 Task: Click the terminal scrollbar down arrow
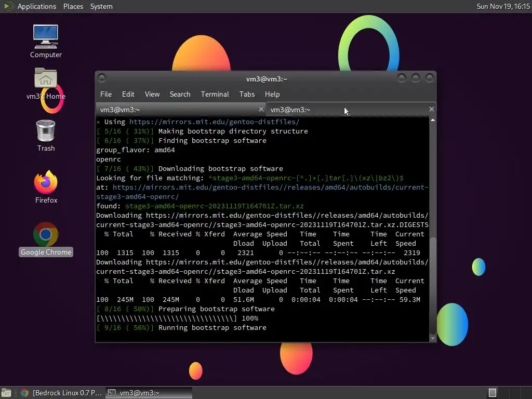(433, 338)
